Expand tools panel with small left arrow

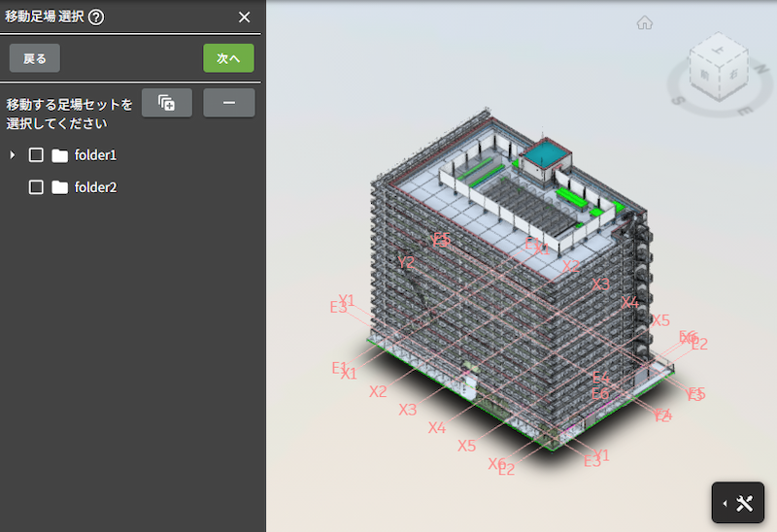coord(726,503)
